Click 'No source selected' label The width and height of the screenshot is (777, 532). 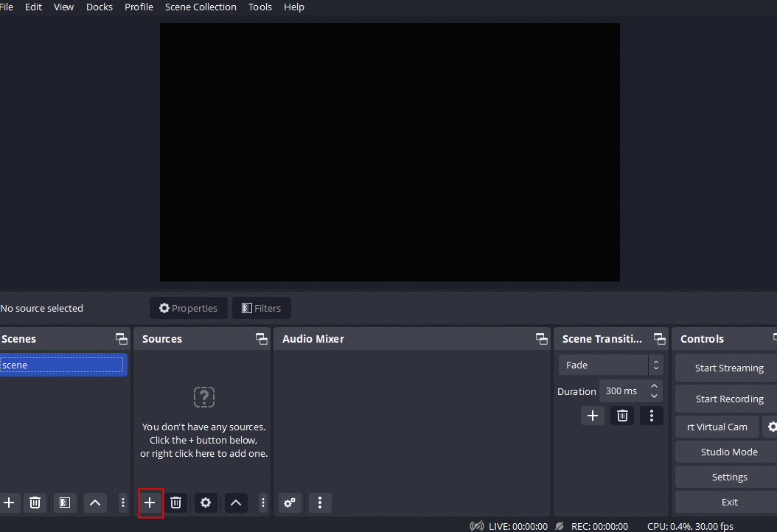click(41, 308)
